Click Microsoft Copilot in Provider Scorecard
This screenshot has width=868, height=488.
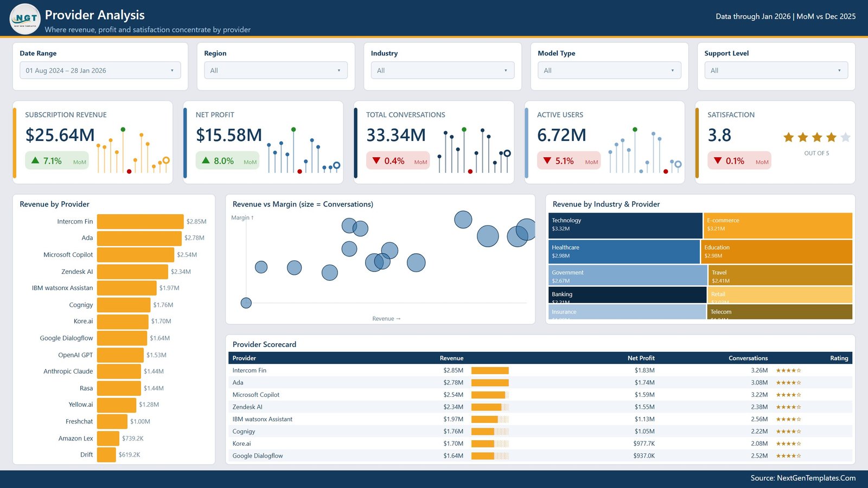[x=540, y=395]
